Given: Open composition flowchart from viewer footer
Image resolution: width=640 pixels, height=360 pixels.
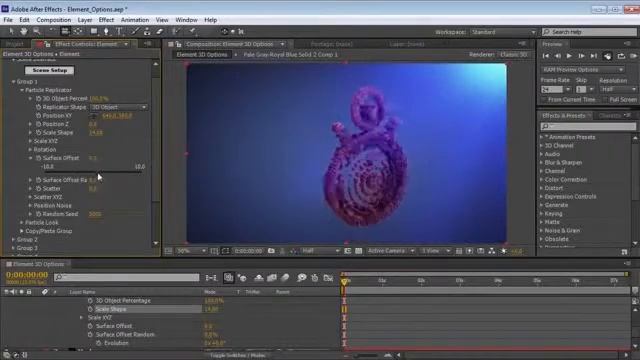Looking at the screenshot, I should tap(492, 251).
